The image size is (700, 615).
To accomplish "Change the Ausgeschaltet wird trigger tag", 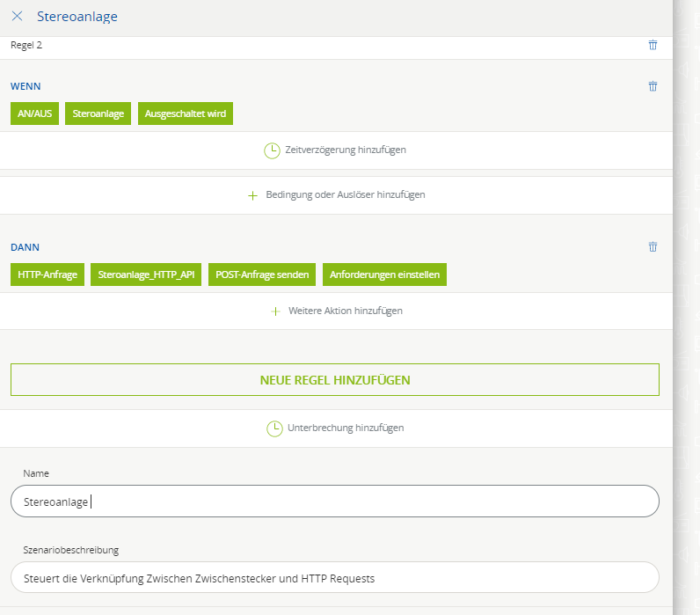I will [186, 114].
